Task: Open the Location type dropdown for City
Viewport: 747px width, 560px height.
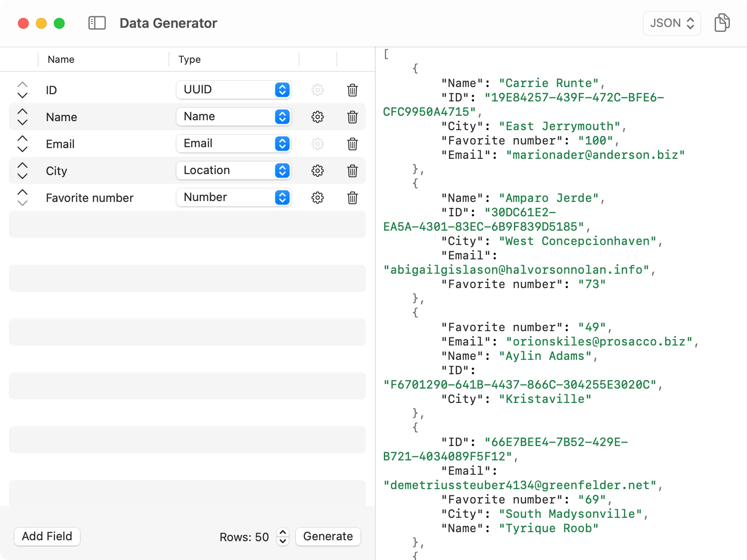Action: coord(234,171)
